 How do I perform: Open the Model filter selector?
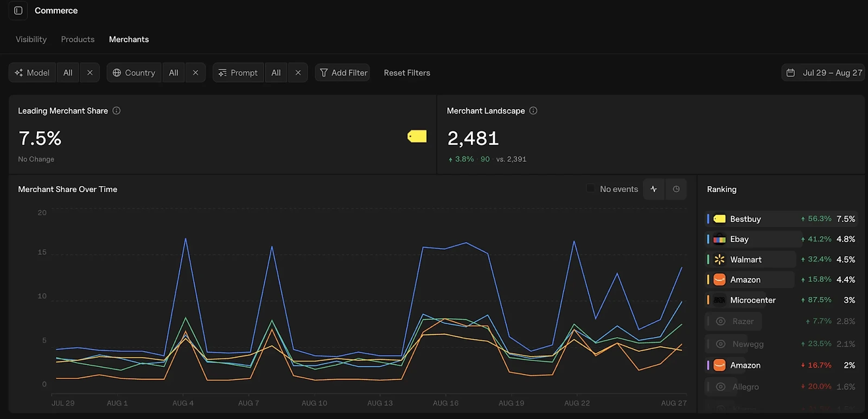tap(33, 73)
